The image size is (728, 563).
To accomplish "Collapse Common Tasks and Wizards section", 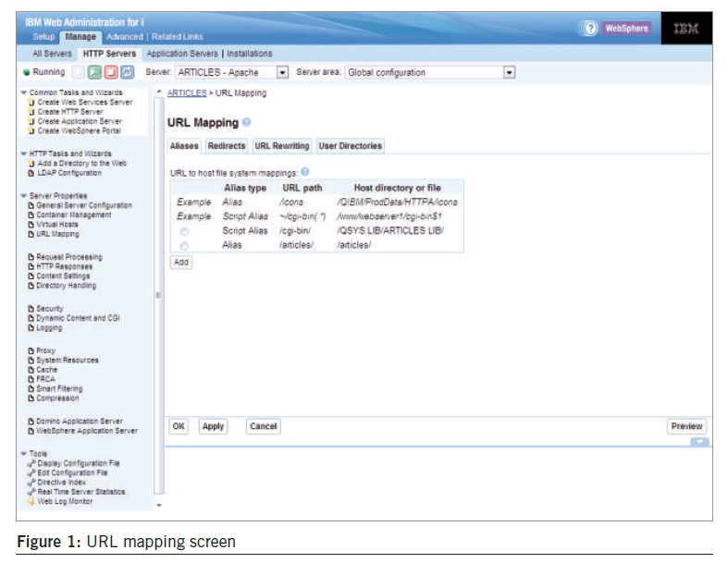I will tap(24, 92).
